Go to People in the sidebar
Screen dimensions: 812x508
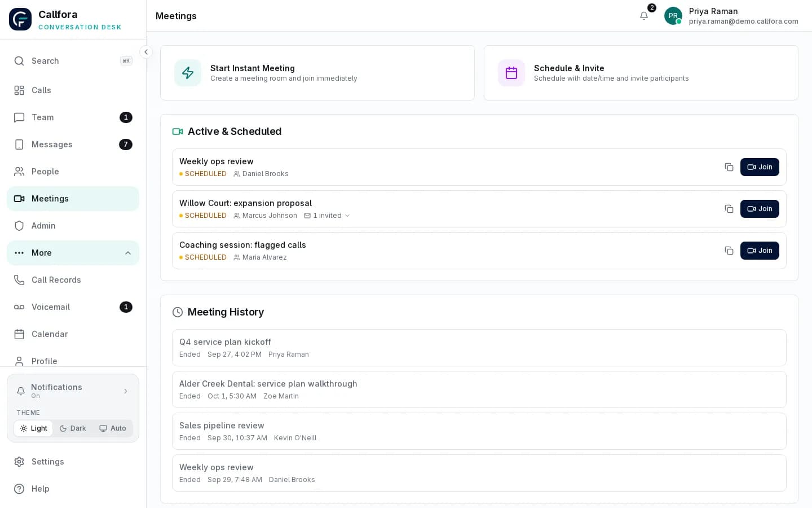(x=73, y=172)
